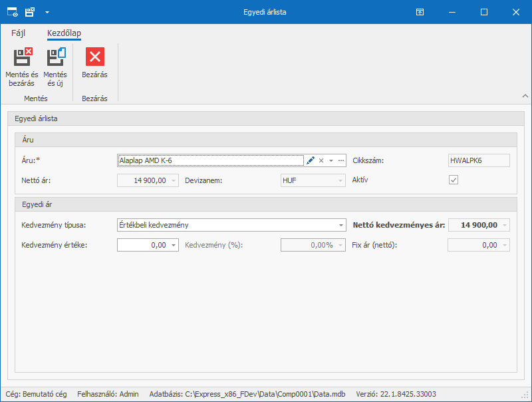Collapse the ribbon with the chevron arrow
This screenshot has height=402, width=532.
click(x=525, y=96)
